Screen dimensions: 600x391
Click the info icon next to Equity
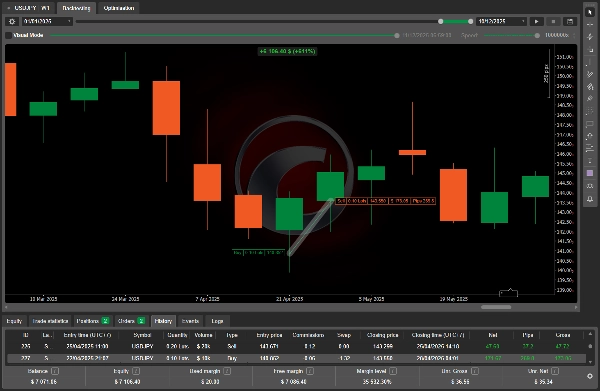[x=136, y=371]
